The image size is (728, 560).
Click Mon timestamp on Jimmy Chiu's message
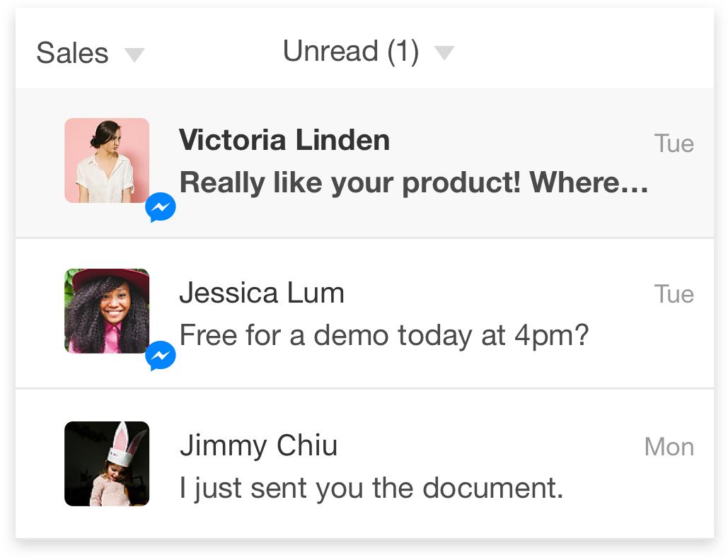tap(669, 448)
